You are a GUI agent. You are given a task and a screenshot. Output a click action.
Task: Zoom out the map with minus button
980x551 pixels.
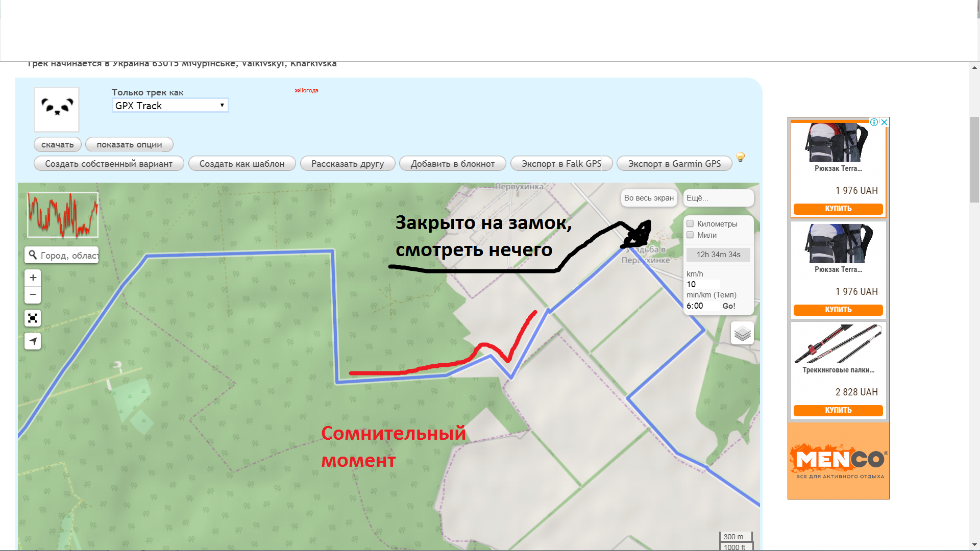click(x=33, y=295)
